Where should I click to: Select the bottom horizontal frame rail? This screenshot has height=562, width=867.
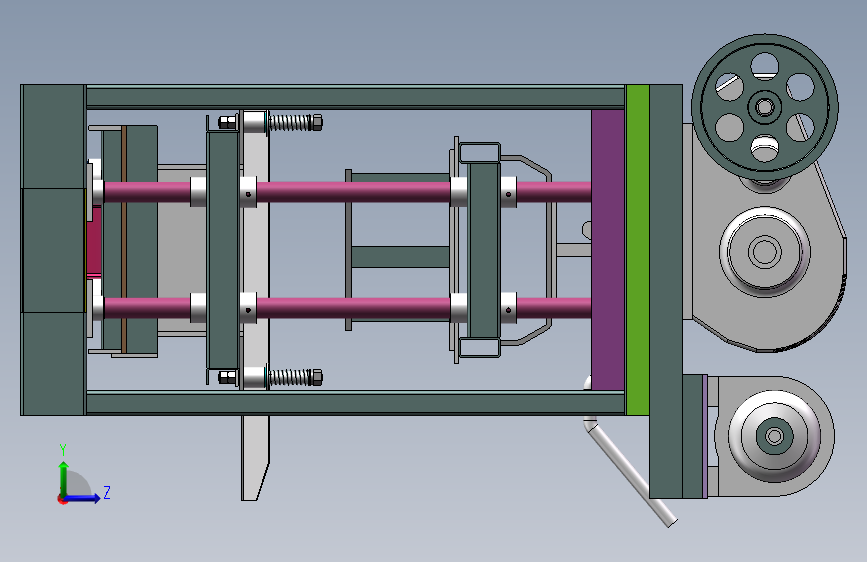pos(356,403)
